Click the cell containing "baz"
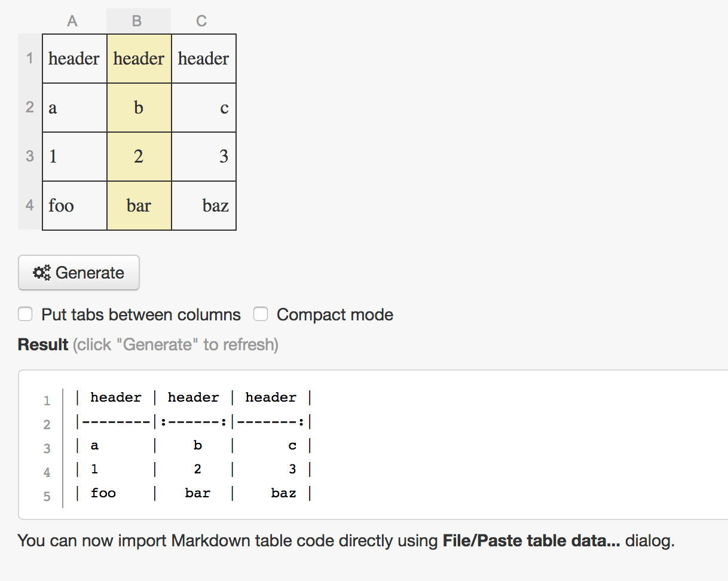Viewport: 728px width, 581px height. [204, 206]
